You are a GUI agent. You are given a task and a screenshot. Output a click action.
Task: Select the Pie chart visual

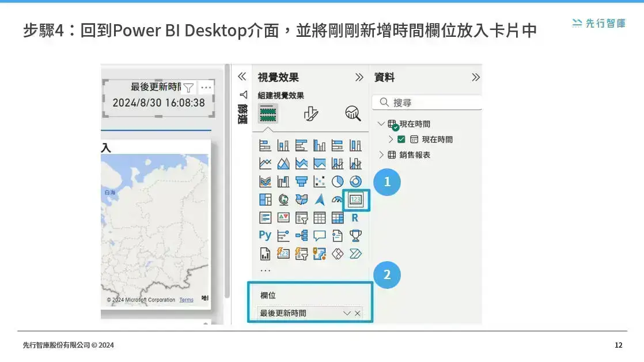point(337,182)
